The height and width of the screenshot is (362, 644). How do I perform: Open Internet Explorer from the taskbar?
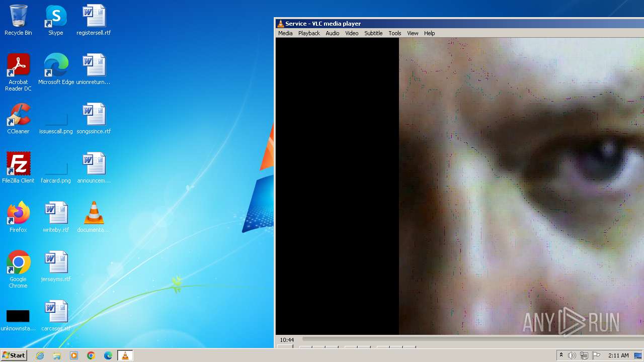click(40, 355)
